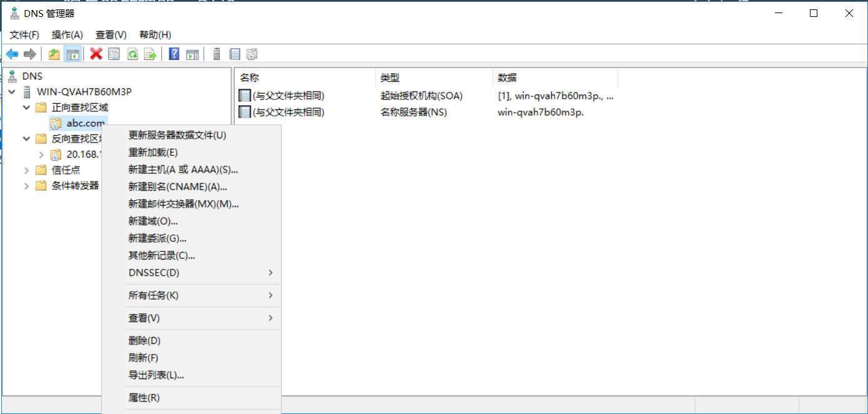Toggle the show/hide action pane icon

(x=192, y=54)
